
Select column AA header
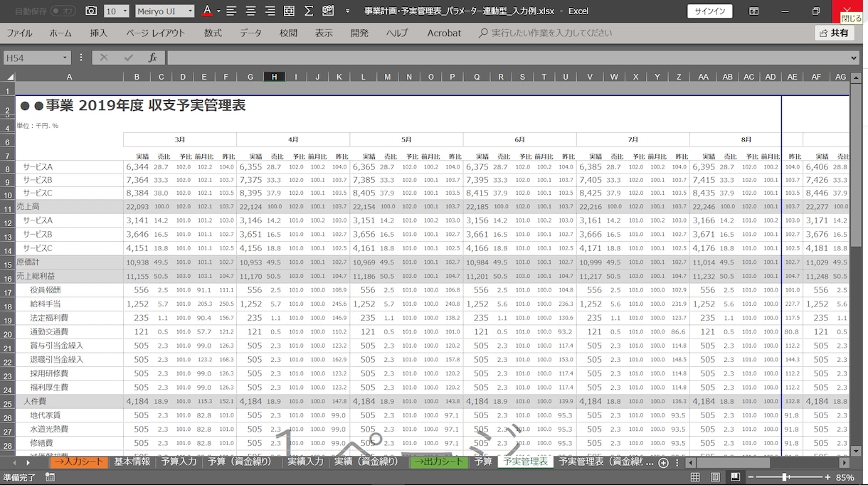[703, 77]
